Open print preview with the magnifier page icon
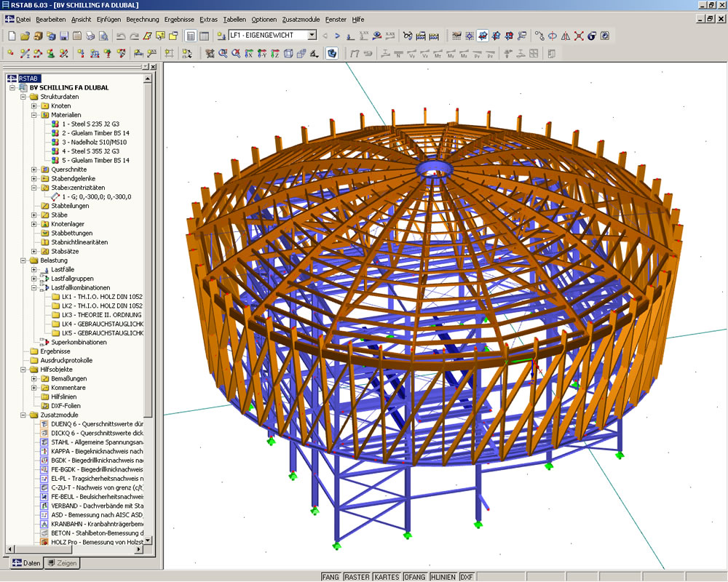Viewport: 728px width, 582px height. click(103, 36)
